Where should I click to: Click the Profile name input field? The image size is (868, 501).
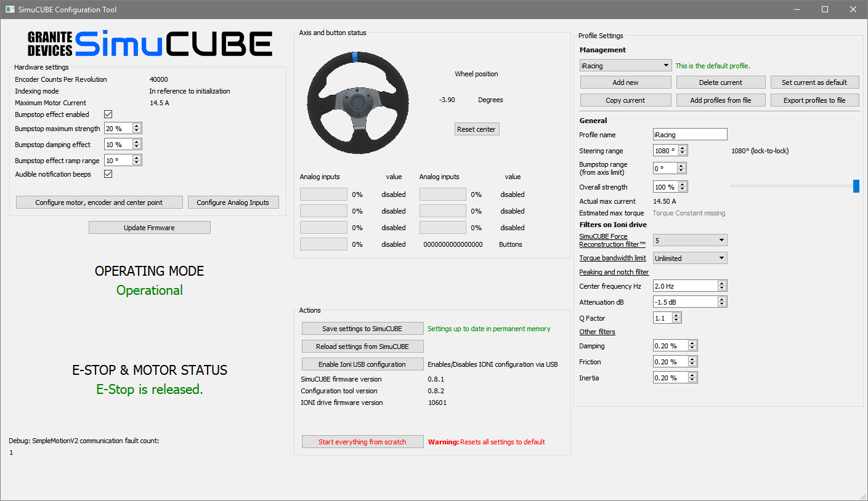[690, 135]
